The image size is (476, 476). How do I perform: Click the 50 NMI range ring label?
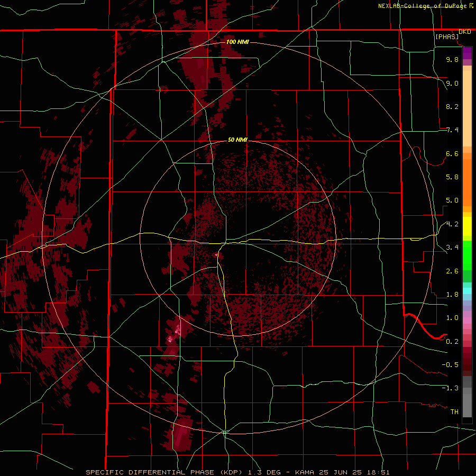(x=237, y=140)
